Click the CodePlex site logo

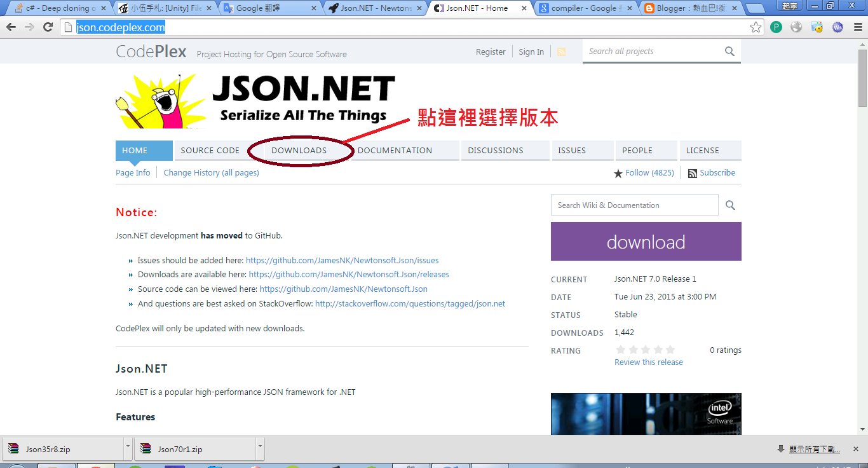point(151,52)
